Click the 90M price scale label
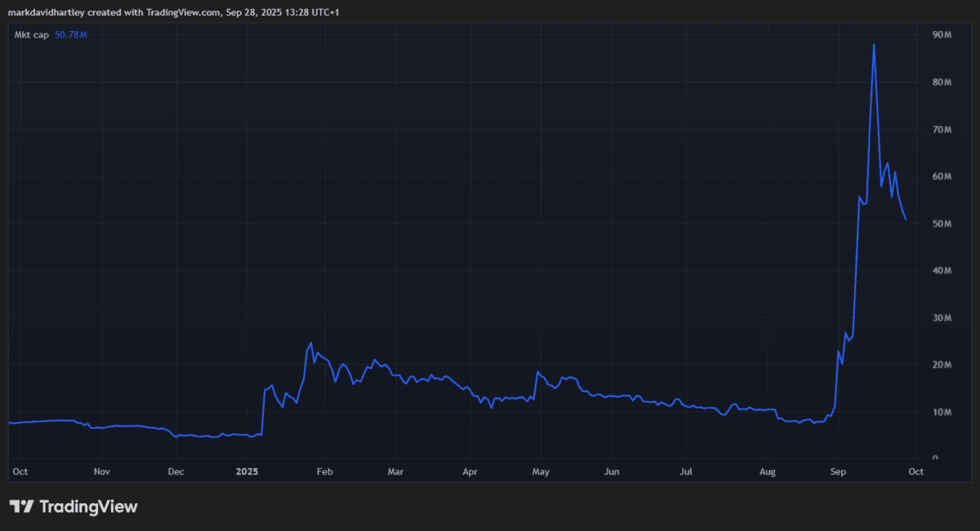Image resolution: width=980 pixels, height=531 pixels. point(942,35)
